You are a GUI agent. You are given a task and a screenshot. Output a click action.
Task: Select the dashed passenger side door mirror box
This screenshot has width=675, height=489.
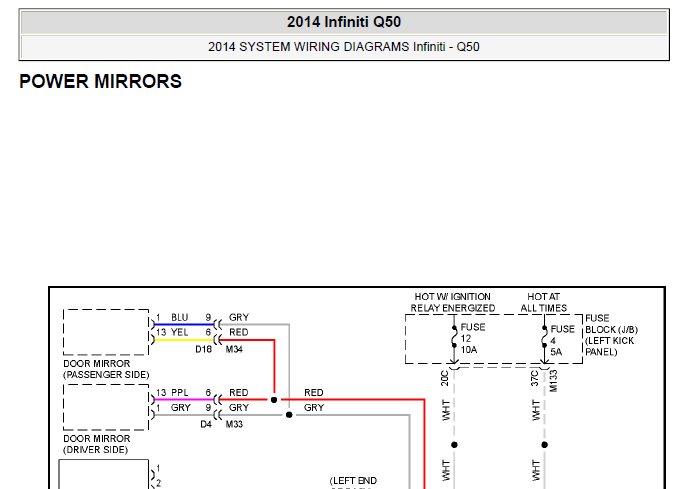click(106, 332)
